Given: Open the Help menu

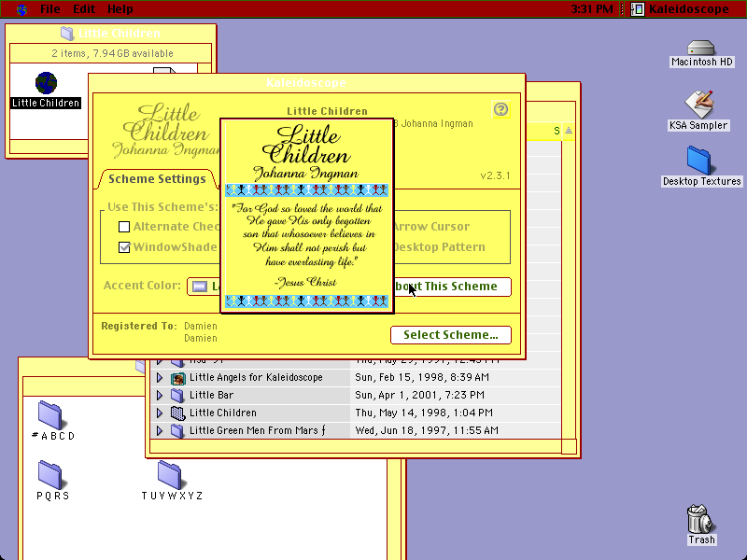Looking at the screenshot, I should [x=120, y=9].
